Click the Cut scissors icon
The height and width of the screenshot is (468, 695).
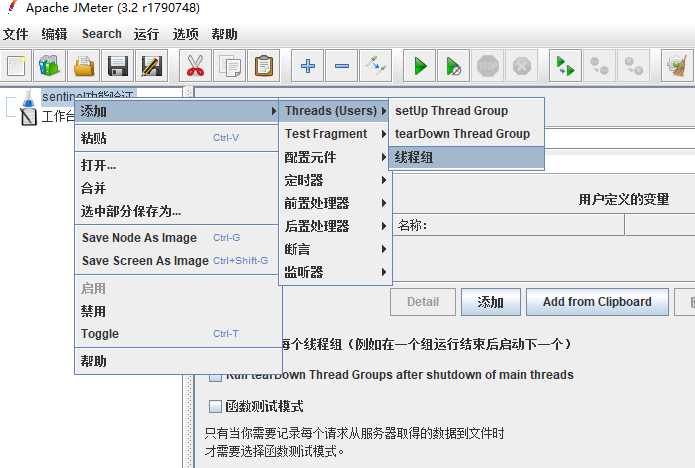[195, 66]
